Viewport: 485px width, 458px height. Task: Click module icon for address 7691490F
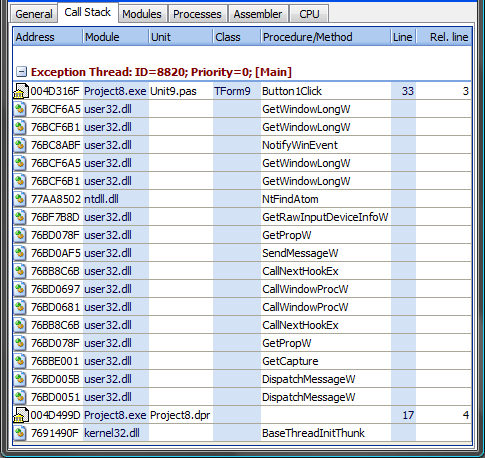(x=20, y=433)
